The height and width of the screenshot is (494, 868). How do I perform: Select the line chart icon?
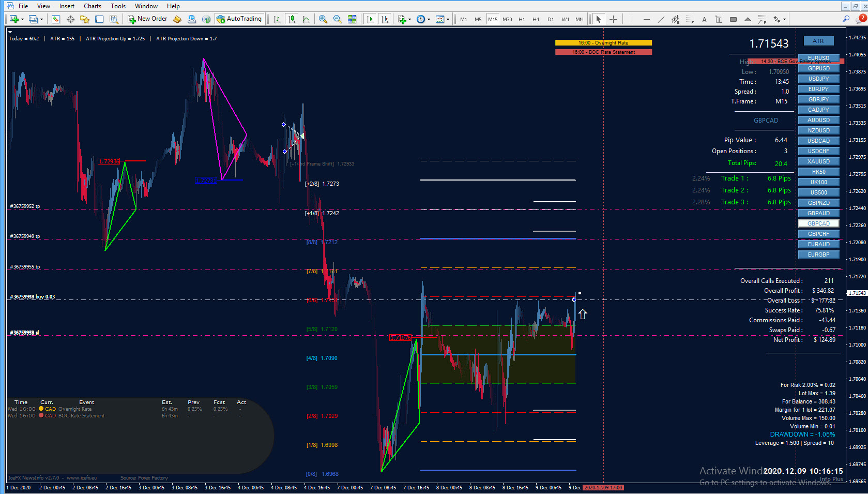[x=306, y=19]
